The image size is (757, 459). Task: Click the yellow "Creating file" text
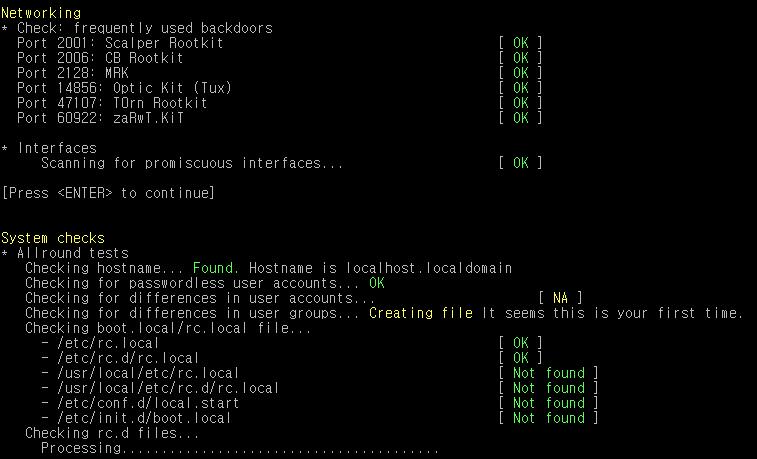(x=421, y=313)
